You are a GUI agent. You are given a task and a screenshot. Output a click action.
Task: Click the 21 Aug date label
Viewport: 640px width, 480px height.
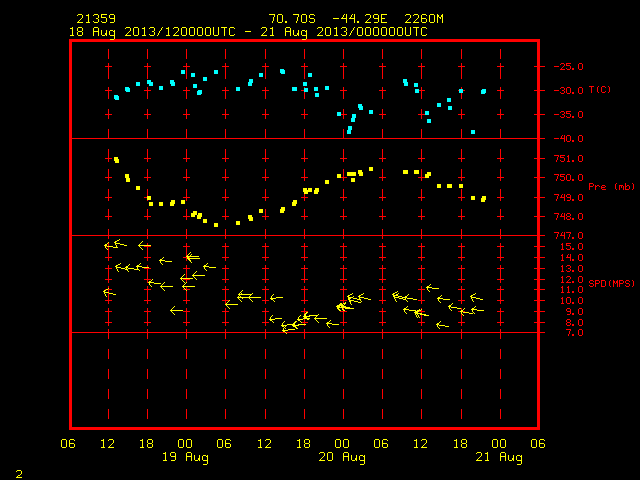499,457
